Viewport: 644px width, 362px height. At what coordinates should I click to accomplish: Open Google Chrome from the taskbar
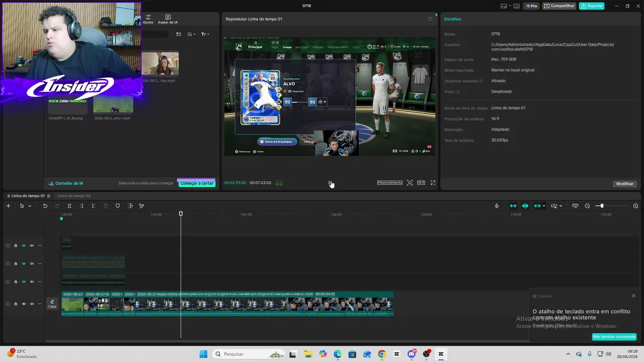tap(382, 354)
